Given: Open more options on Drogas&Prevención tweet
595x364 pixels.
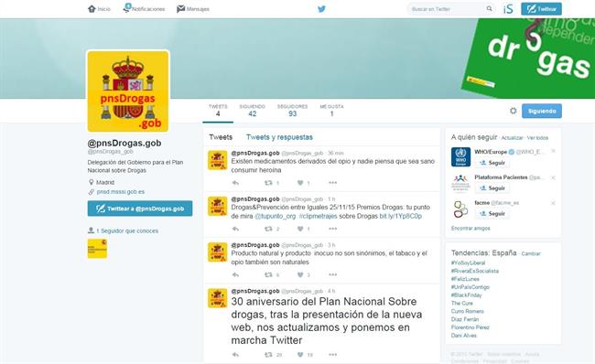Looking at the screenshot, I should click(x=333, y=229).
